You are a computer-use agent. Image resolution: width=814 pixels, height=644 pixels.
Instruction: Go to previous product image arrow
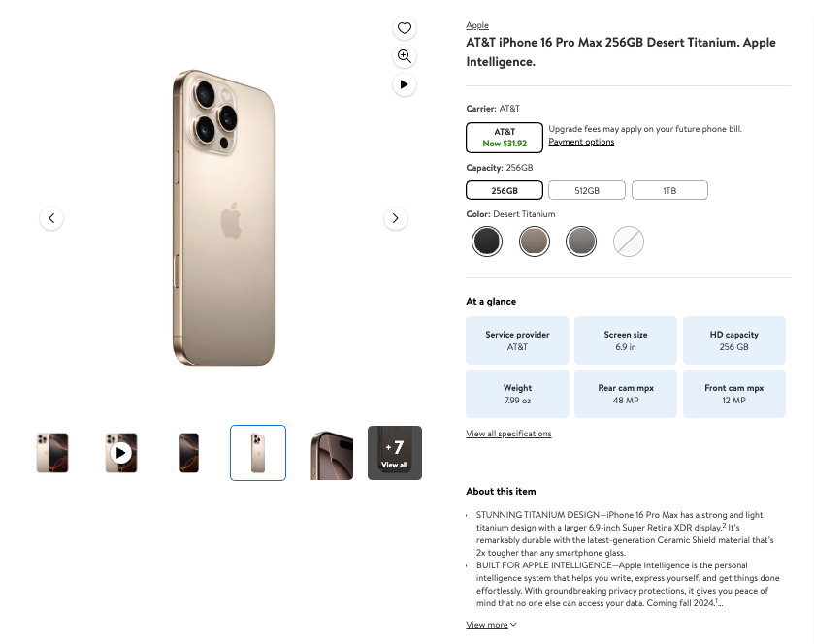click(x=52, y=218)
